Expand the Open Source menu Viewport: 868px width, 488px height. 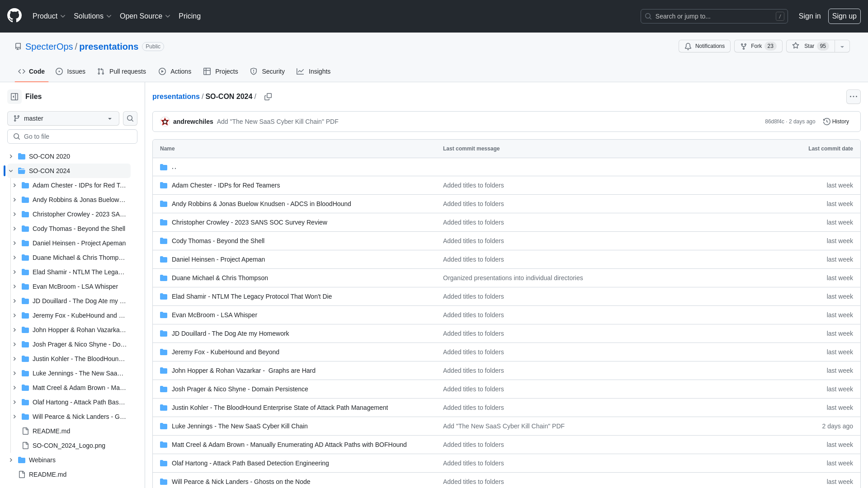145,16
